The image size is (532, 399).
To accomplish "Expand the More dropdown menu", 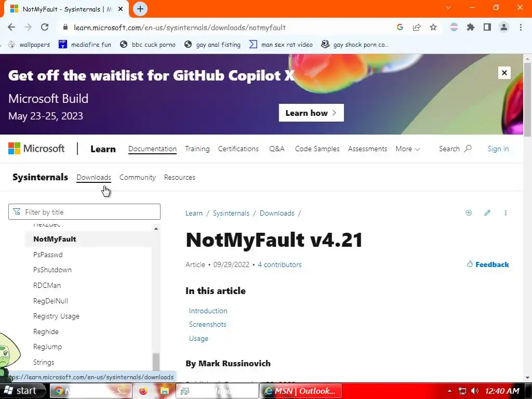I will click(407, 149).
